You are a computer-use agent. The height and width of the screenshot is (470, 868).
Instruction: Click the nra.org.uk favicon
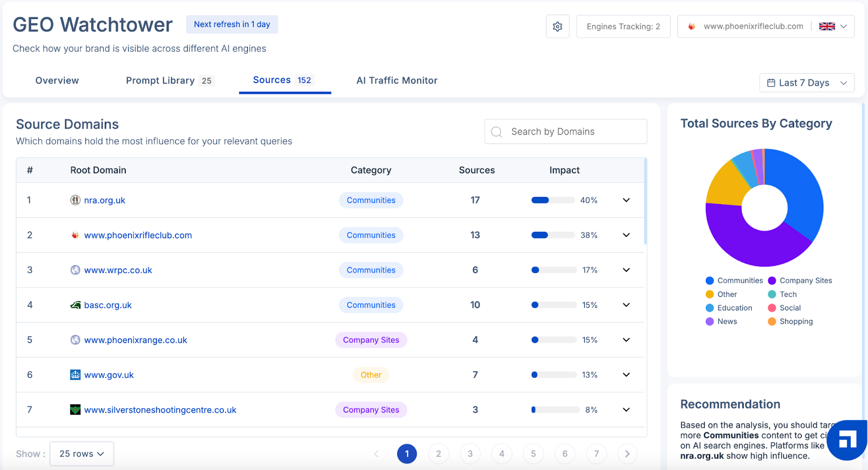(x=75, y=200)
